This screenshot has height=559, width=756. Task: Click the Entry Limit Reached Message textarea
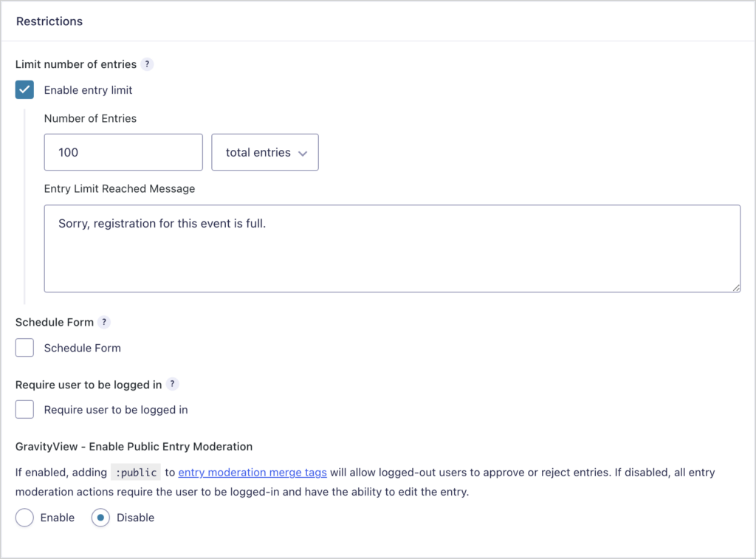[x=392, y=248]
